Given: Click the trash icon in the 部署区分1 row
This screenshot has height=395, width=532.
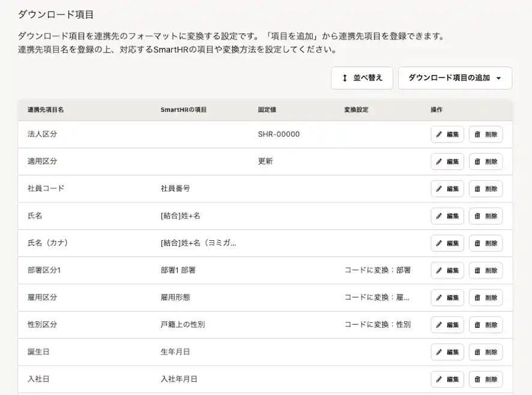Looking at the screenshot, I should [x=476, y=270].
